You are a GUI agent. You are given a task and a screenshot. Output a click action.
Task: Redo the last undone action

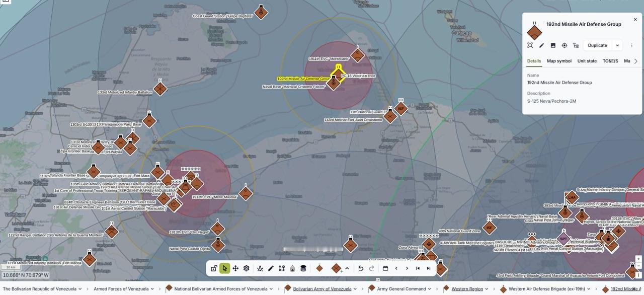(x=371, y=268)
